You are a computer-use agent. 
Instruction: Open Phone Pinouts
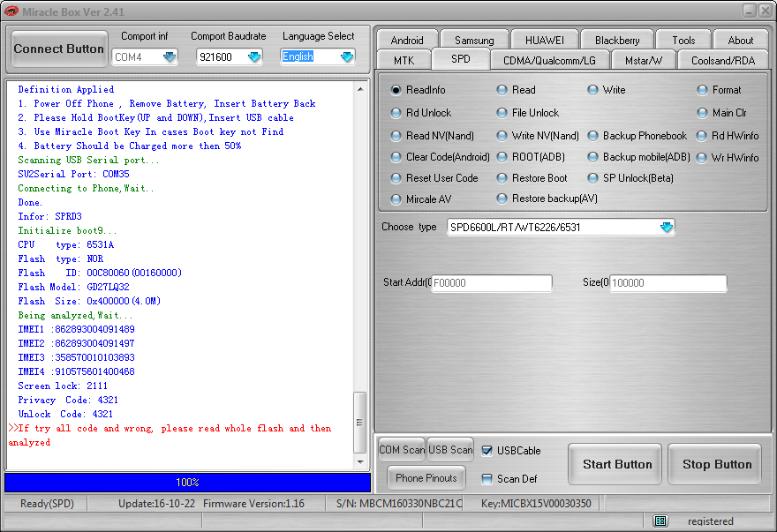click(426, 478)
